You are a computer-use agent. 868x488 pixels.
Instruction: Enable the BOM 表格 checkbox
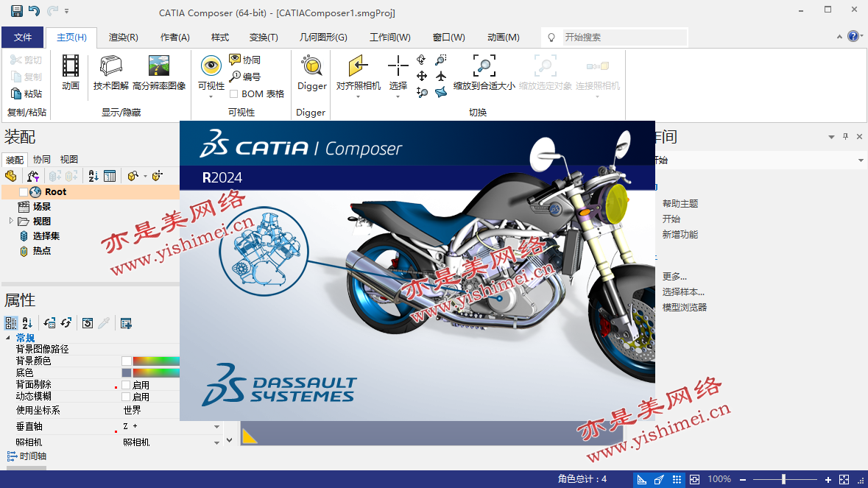coord(233,94)
